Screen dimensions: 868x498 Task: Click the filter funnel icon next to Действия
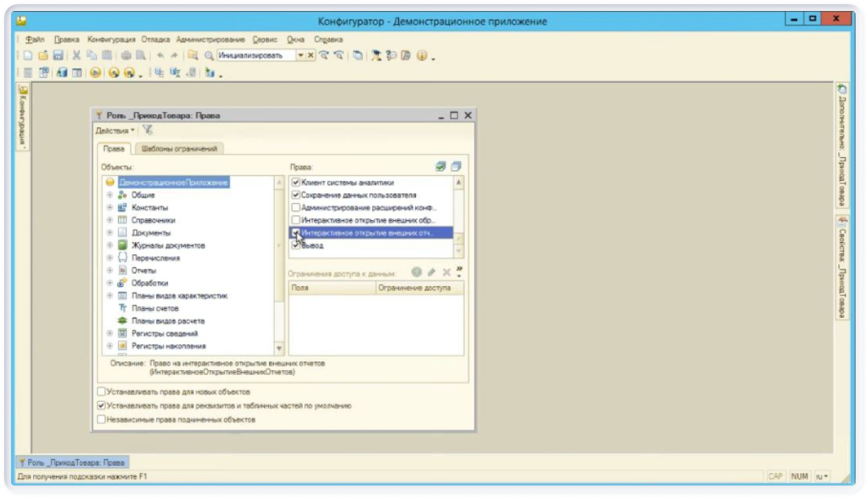click(147, 130)
